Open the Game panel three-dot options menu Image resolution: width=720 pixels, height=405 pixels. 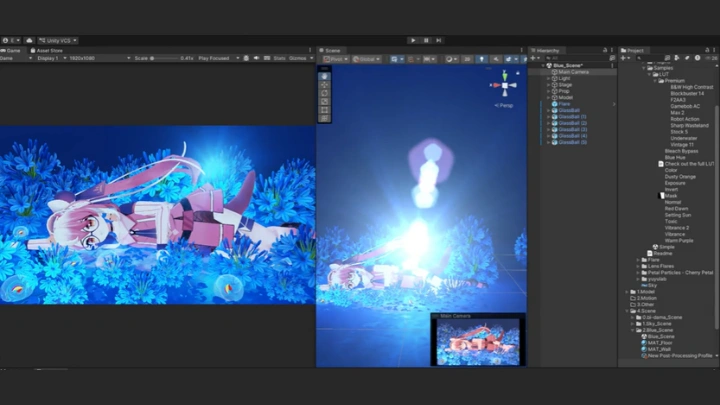tap(310, 51)
